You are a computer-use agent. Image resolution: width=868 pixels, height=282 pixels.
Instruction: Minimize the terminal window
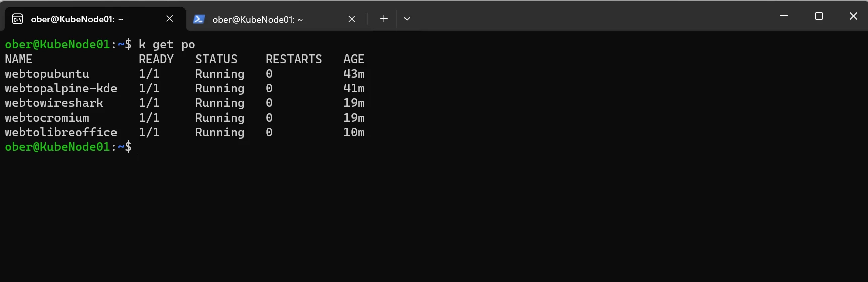[784, 16]
